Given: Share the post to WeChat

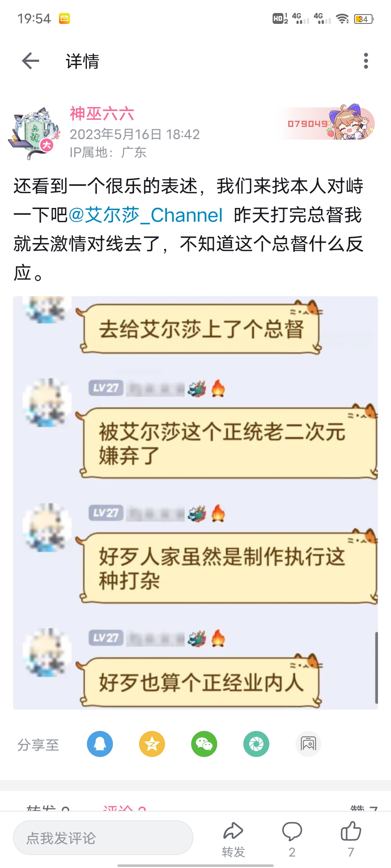Looking at the screenshot, I should (x=204, y=744).
